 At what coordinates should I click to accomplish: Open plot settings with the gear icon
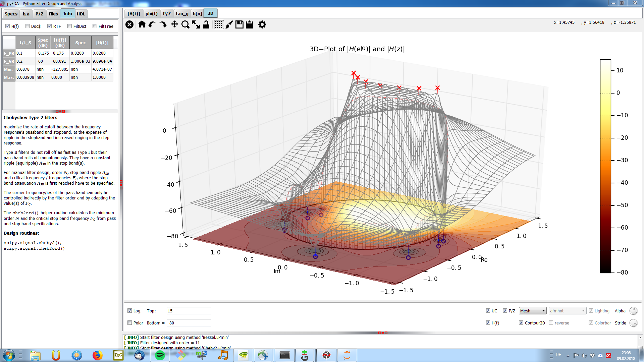(x=262, y=24)
